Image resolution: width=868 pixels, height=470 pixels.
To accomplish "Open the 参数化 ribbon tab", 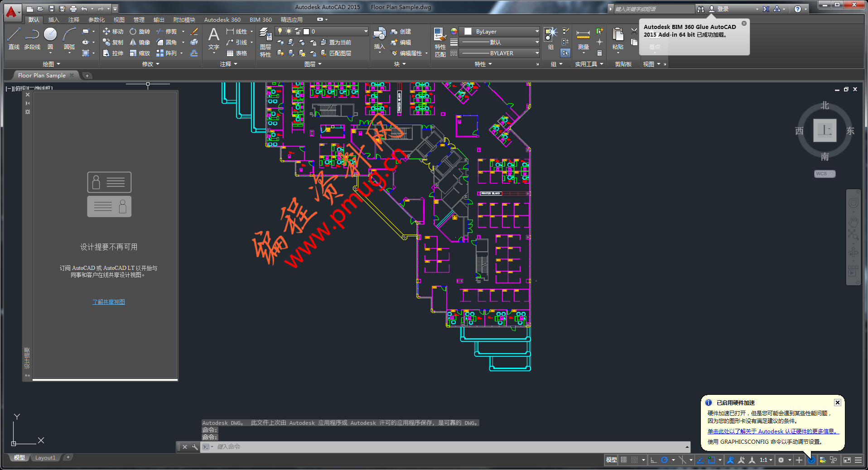I will coord(96,19).
